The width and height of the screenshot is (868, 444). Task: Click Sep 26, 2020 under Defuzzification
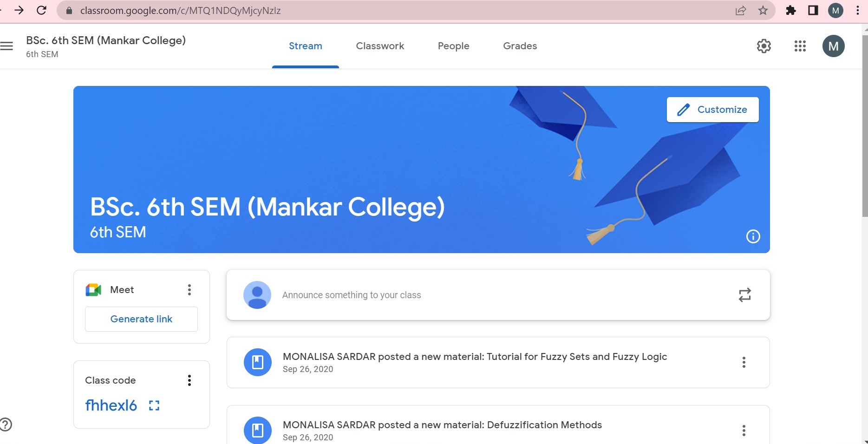308,437
